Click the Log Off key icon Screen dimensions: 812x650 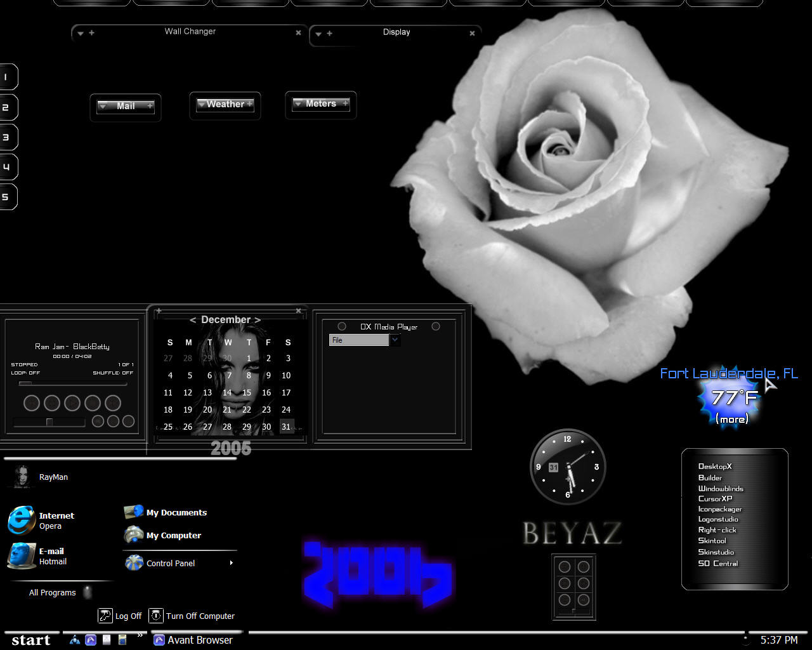pyautogui.click(x=105, y=616)
